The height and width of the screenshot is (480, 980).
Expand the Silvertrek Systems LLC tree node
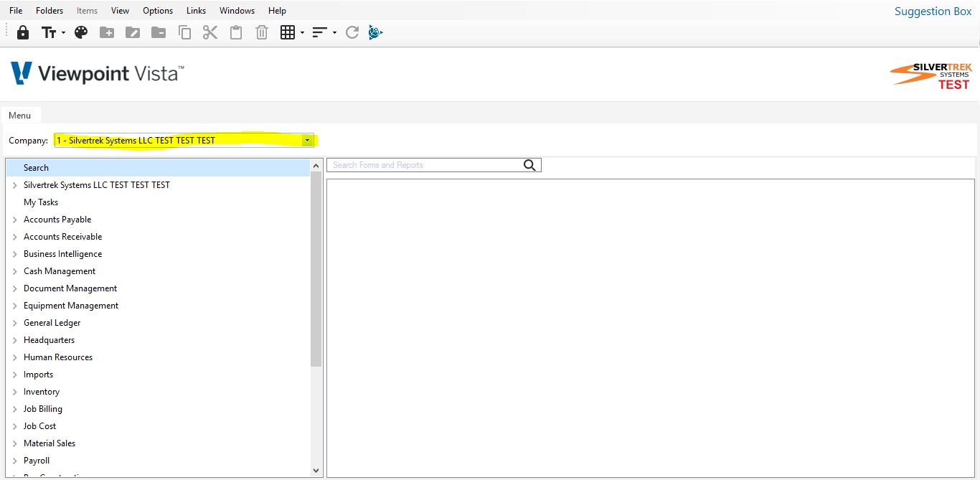point(15,185)
